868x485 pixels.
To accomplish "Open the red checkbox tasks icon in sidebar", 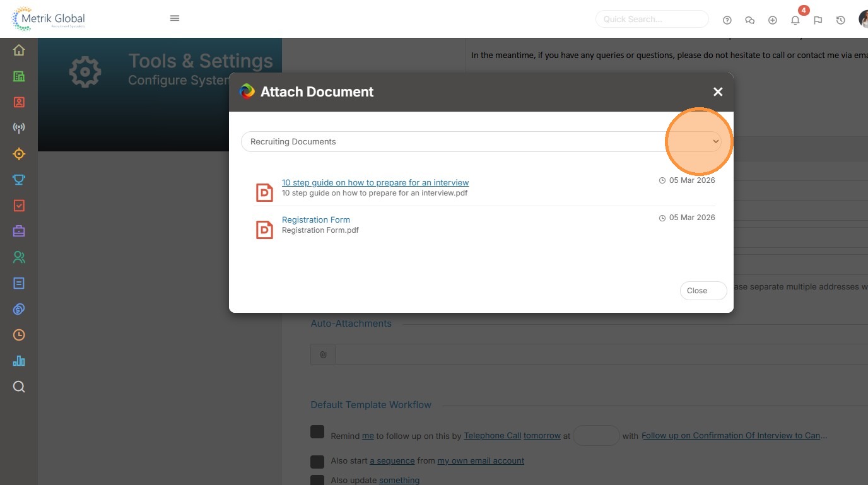I will point(19,206).
